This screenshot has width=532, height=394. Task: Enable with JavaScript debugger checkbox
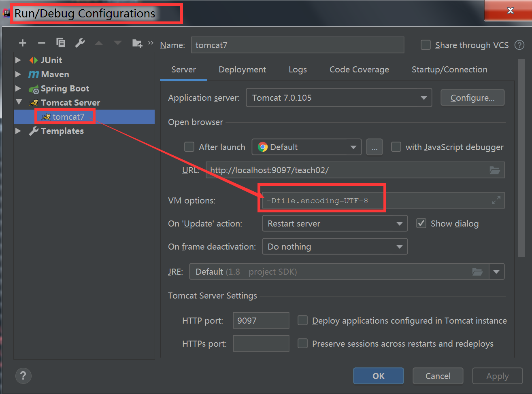(396, 147)
